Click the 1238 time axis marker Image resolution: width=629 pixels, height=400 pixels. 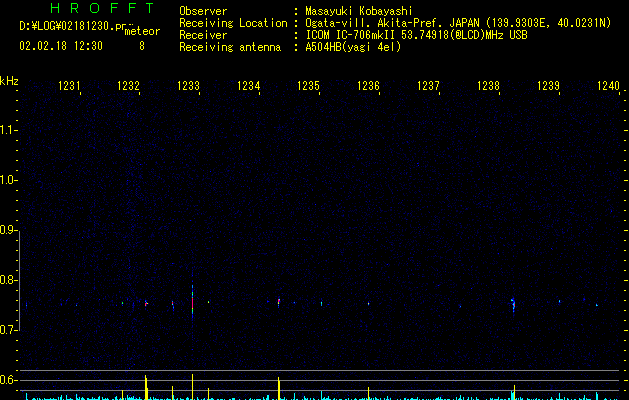(x=488, y=86)
